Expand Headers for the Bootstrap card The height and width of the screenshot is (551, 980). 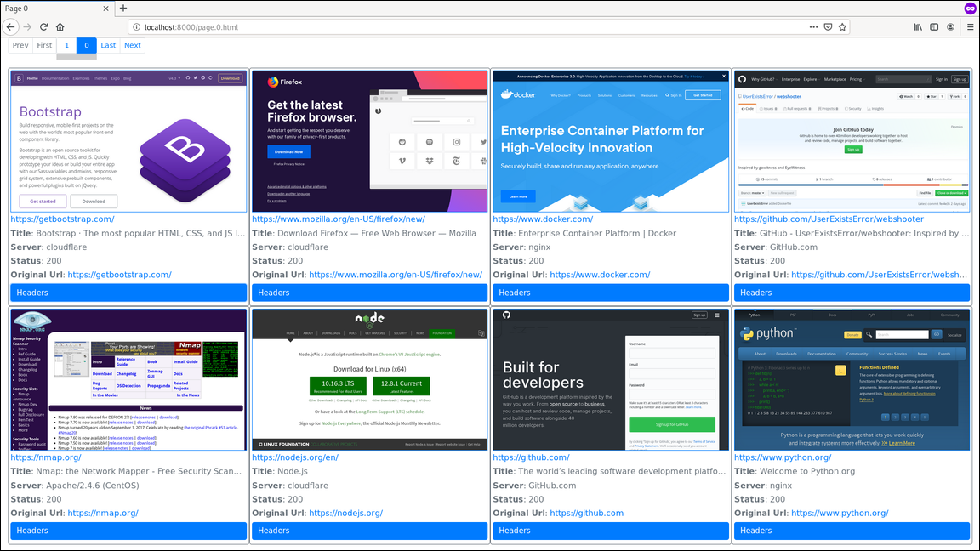tap(128, 293)
